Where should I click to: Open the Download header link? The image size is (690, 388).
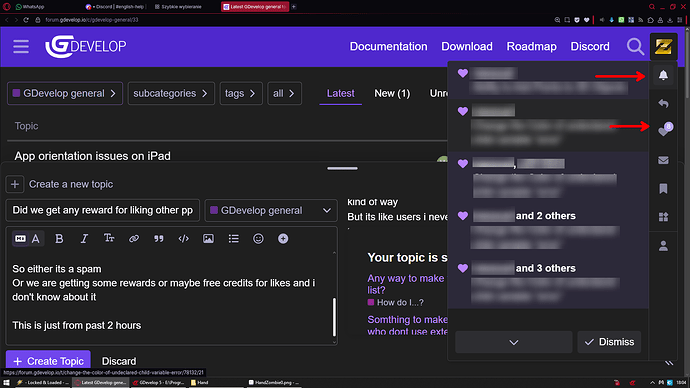466,46
